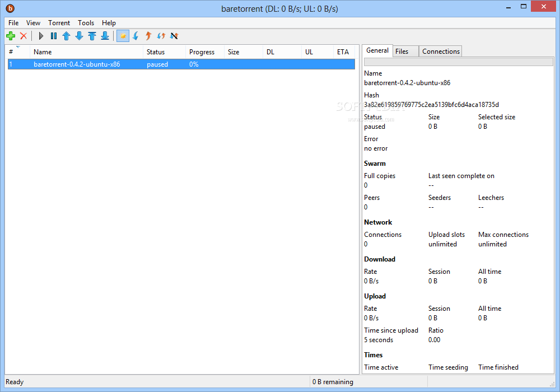Image resolution: width=560 pixels, height=392 pixels.
Task: Toggle the sun-shaped all torrents filter
Action: point(123,36)
